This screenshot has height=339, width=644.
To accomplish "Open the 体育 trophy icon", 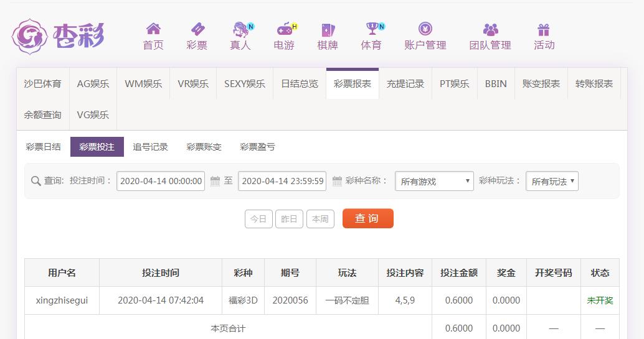I will (x=372, y=29).
